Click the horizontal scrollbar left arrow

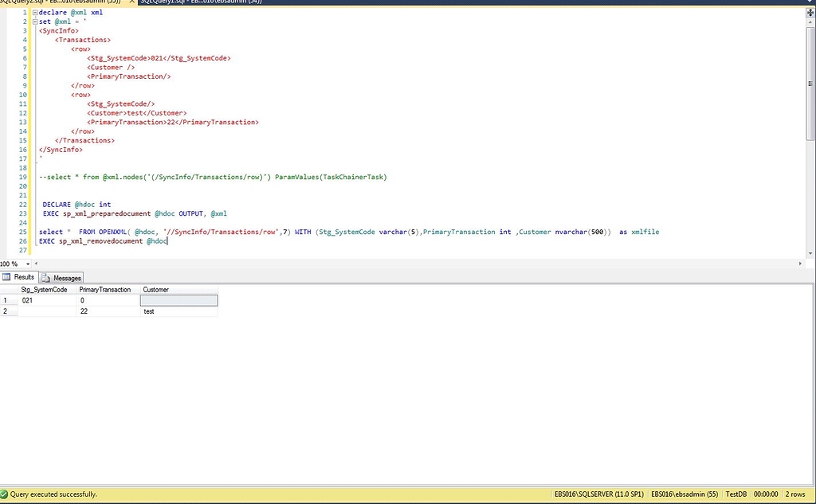point(36,264)
